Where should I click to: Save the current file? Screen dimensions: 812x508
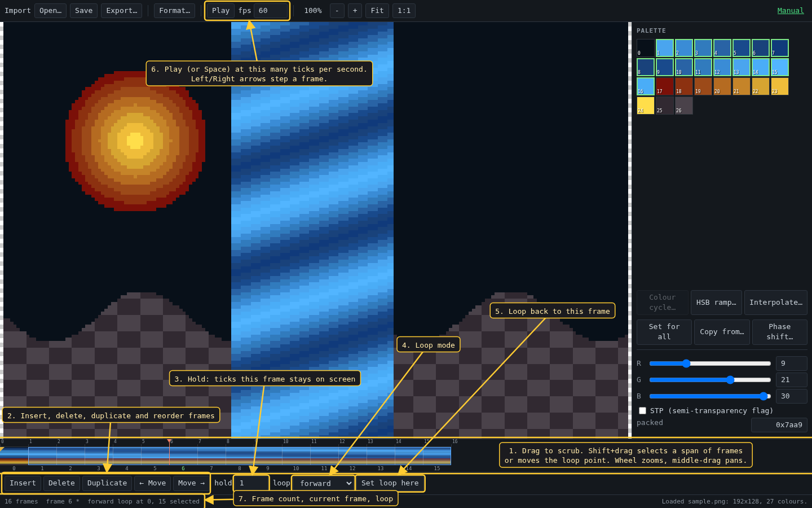pyautogui.click(x=83, y=11)
